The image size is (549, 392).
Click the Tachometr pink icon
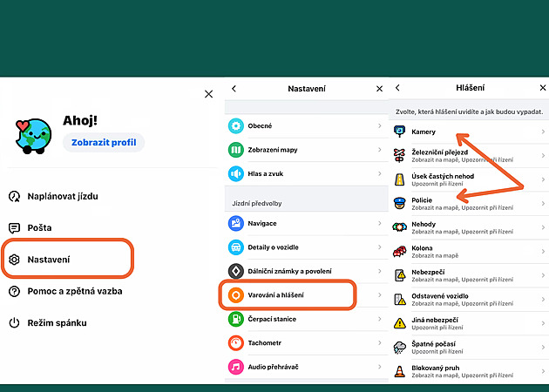pyautogui.click(x=235, y=343)
